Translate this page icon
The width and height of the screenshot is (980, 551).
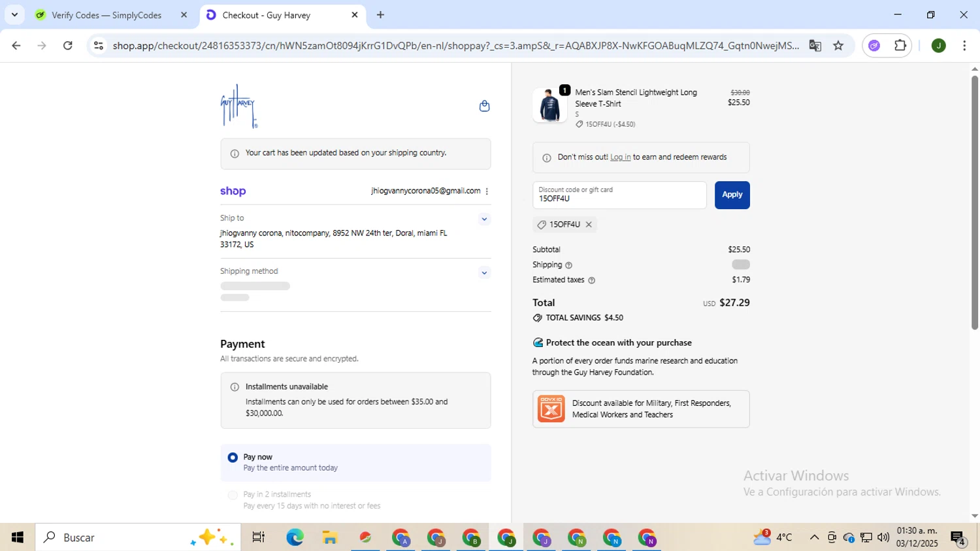coord(815,45)
